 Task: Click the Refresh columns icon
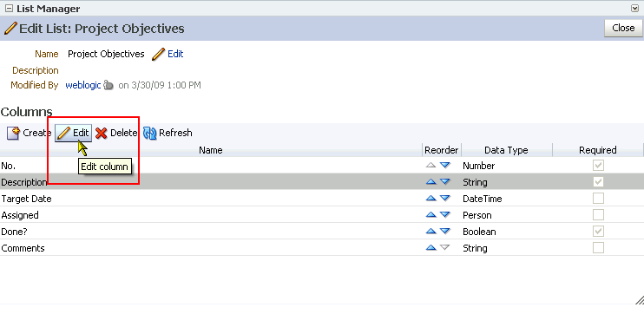pos(150,133)
